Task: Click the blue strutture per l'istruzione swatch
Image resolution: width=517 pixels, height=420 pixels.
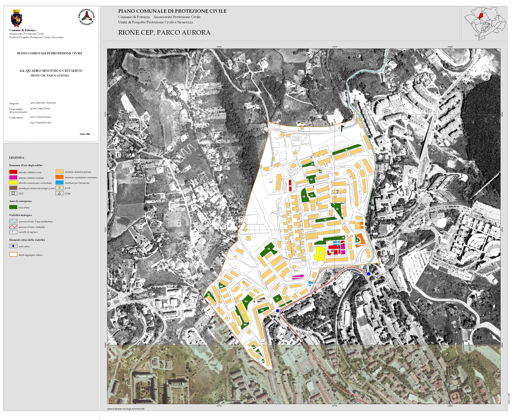Action: click(x=59, y=183)
